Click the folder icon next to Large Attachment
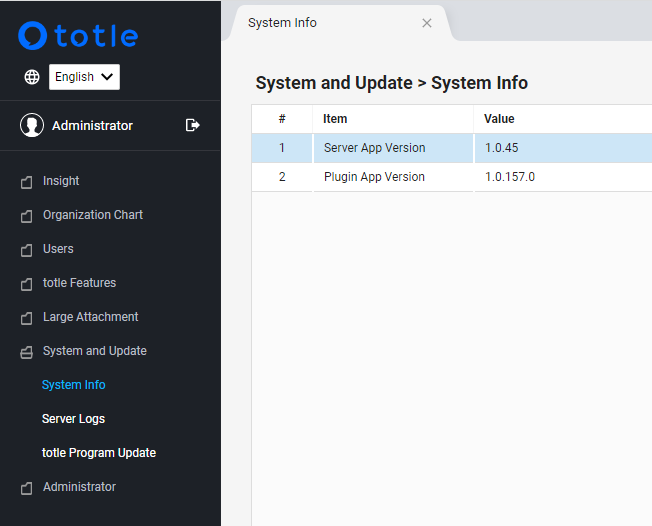652x526 pixels. pyautogui.click(x=27, y=319)
